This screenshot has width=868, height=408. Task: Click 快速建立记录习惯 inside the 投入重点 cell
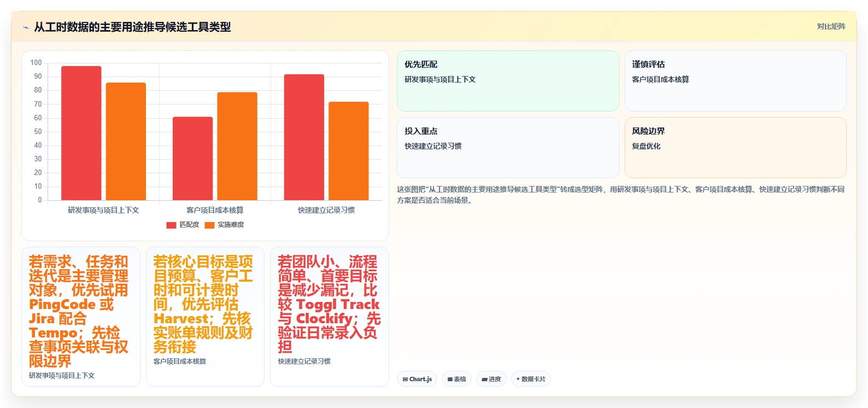pos(433,146)
